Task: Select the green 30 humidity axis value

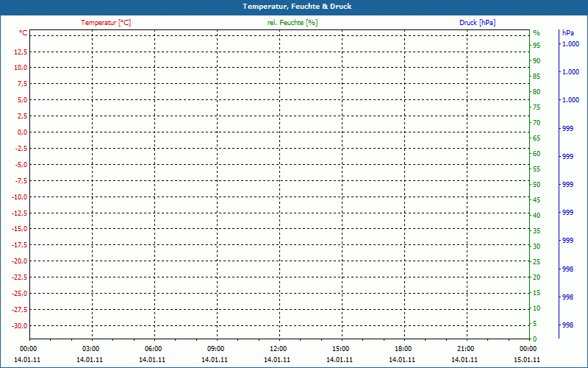Action: click(537, 247)
